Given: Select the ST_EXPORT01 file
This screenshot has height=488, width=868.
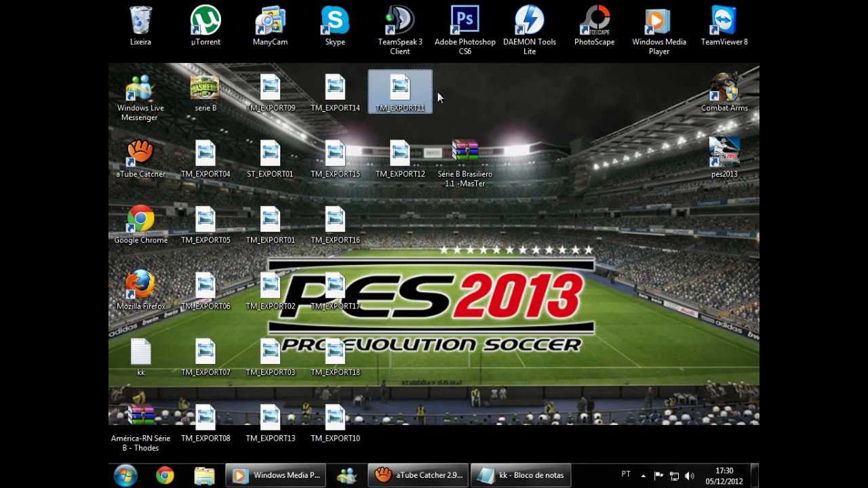Looking at the screenshot, I should pos(270,159).
